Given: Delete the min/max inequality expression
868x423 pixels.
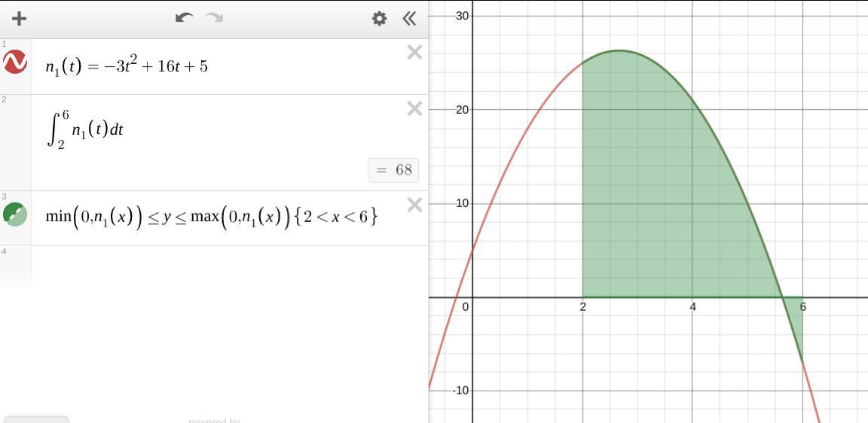Looking at the screenshot, I should (414, 205).
